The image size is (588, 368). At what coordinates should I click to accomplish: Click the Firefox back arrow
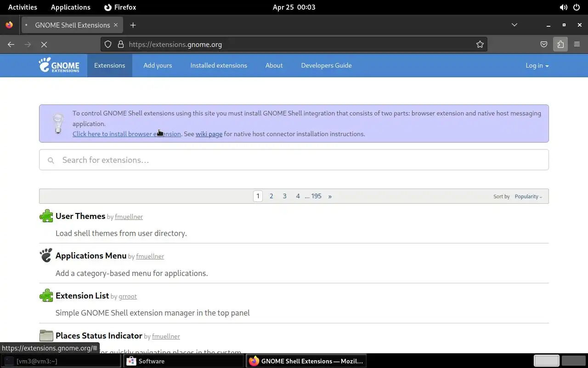[x=11, y=44]
